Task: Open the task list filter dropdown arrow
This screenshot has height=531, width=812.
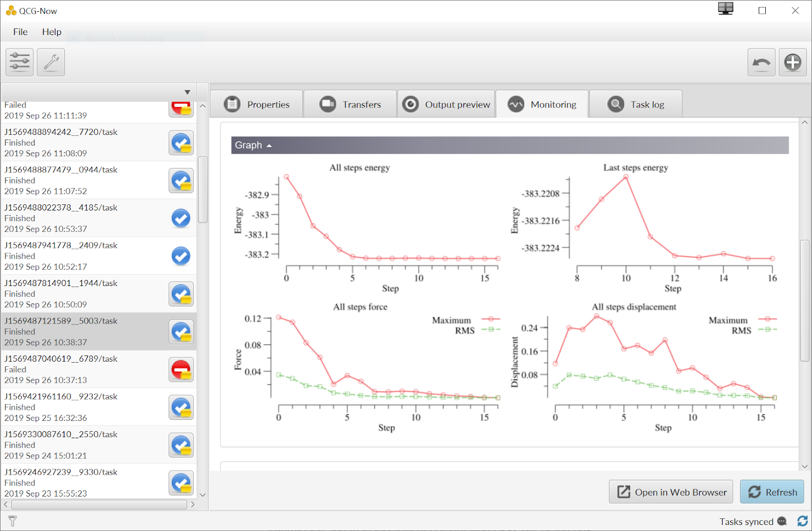Action: pos(187,92)
